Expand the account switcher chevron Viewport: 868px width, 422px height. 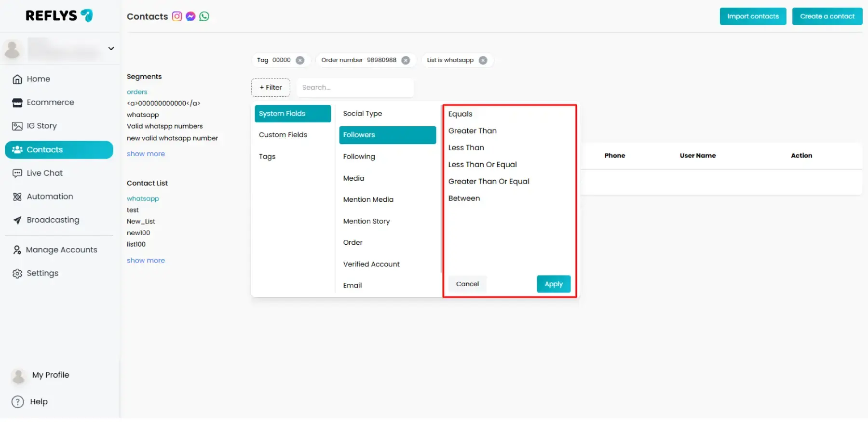pyautogui.click(x=111, y=48)
